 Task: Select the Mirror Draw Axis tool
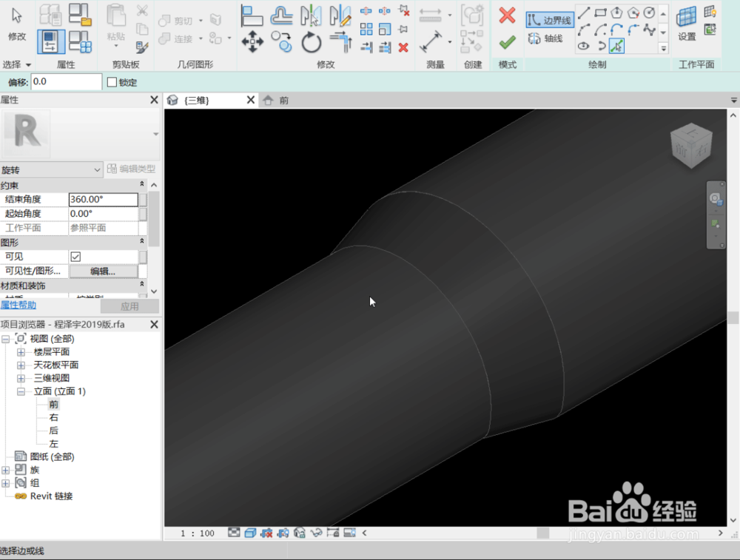(340, 16)
